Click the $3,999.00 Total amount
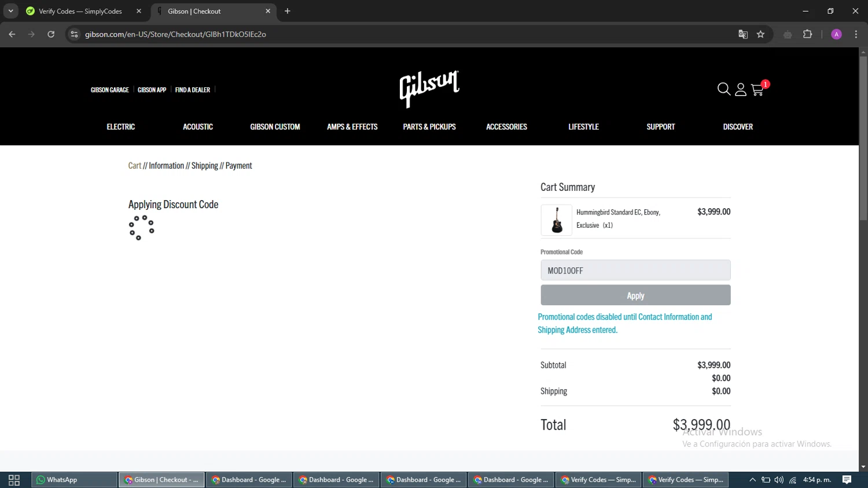The image size is (868, 488). tap(701, 425)
